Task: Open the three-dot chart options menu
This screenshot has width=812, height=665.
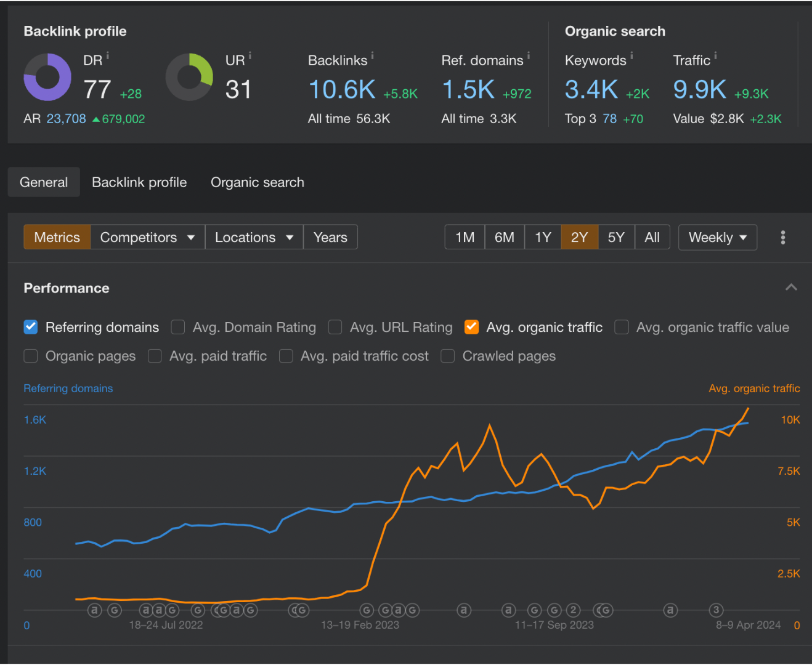Action: click(782, 238)
